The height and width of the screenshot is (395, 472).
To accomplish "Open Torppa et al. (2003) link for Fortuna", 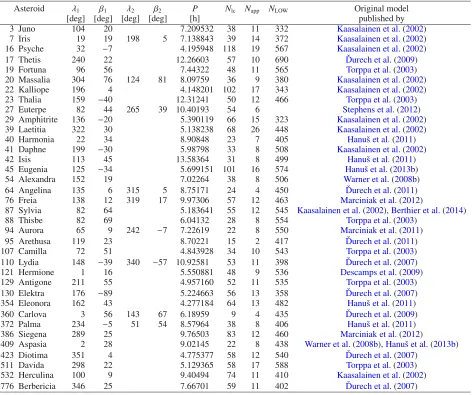I will [381, 70].
